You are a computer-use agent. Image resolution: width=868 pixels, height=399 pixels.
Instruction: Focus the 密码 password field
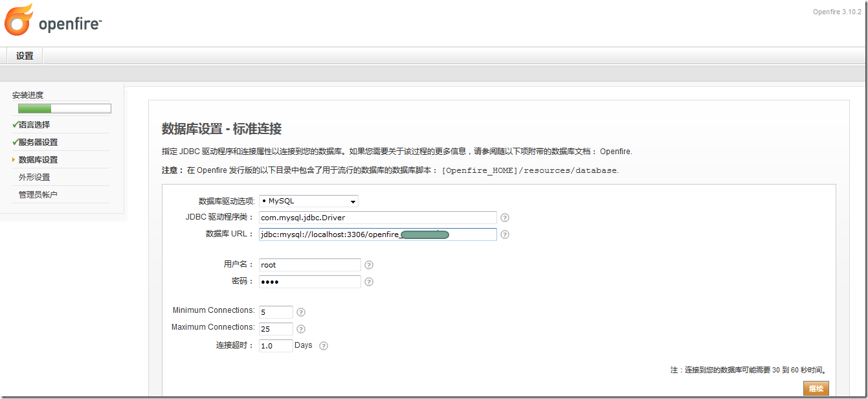[x=310, y=282]
